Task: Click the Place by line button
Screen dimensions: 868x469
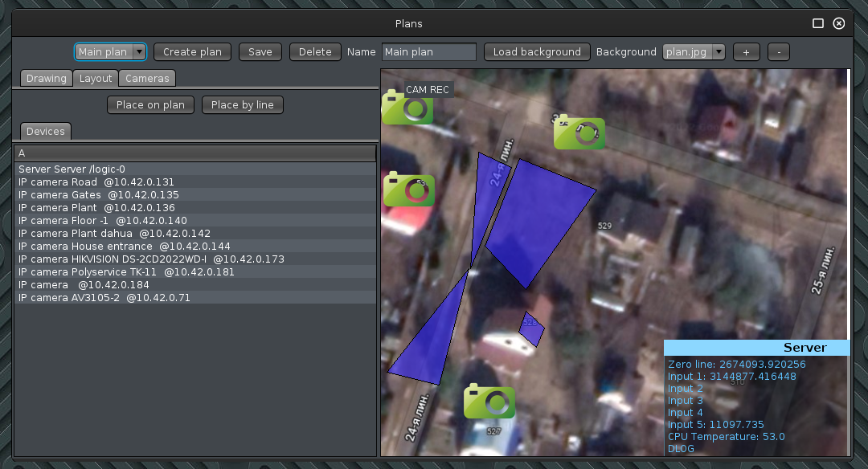Action: pos(242,105)
